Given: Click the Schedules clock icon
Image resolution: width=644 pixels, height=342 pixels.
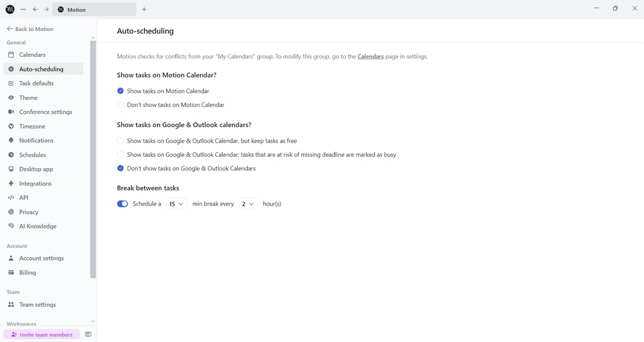Looking at the screenshot, I should 11,154.
